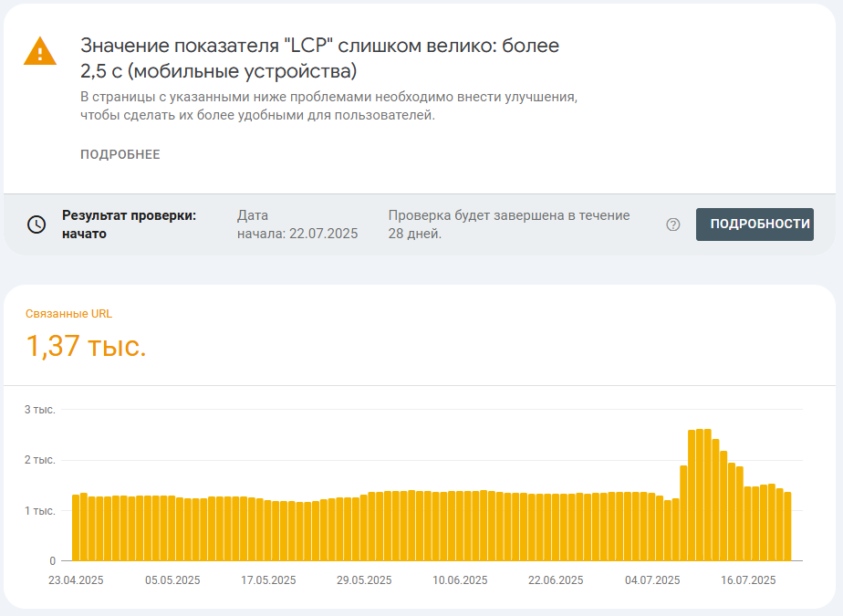
Task: Click the clock icon beside validation result
Action: [36, 224]
